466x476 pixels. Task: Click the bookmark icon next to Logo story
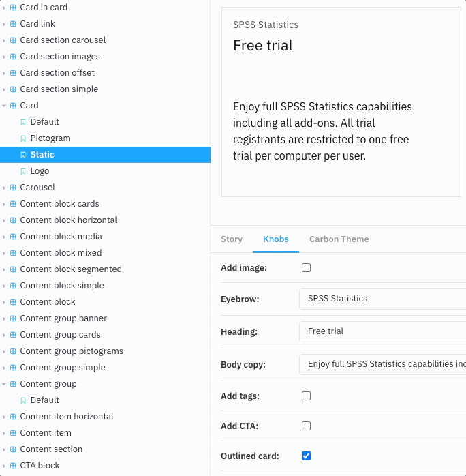[x=23, y=171]
